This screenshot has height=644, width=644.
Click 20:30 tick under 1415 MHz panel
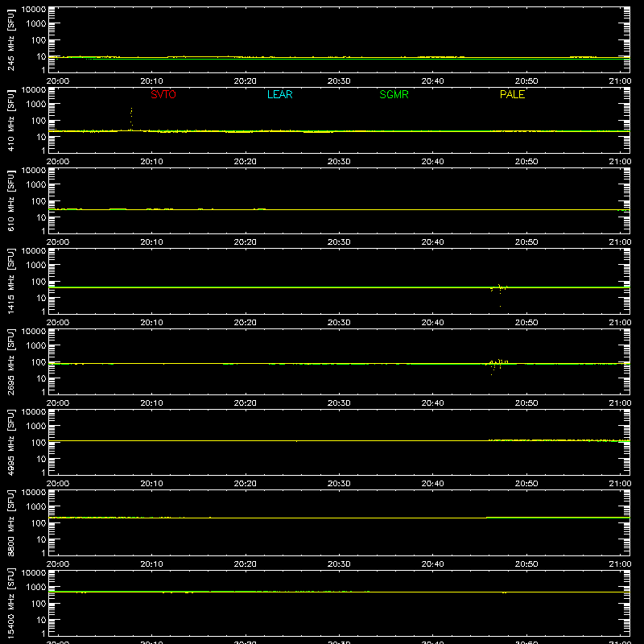click(339, 323)
